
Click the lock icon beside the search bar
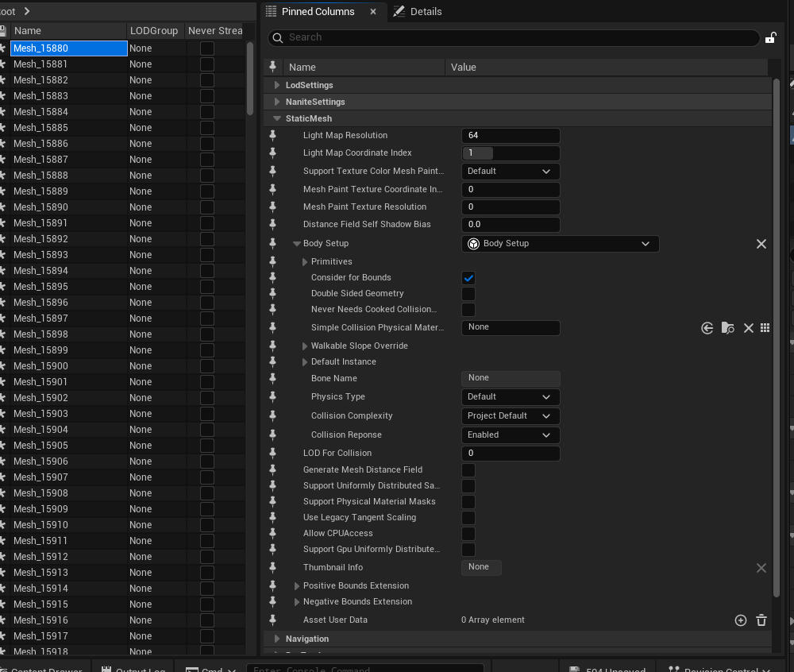point(770,37)
